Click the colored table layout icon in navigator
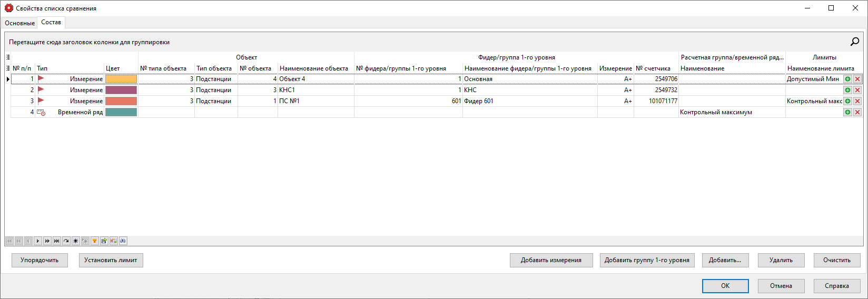The width and height of the screenshot is (868, 299). [x=114, y=241]
